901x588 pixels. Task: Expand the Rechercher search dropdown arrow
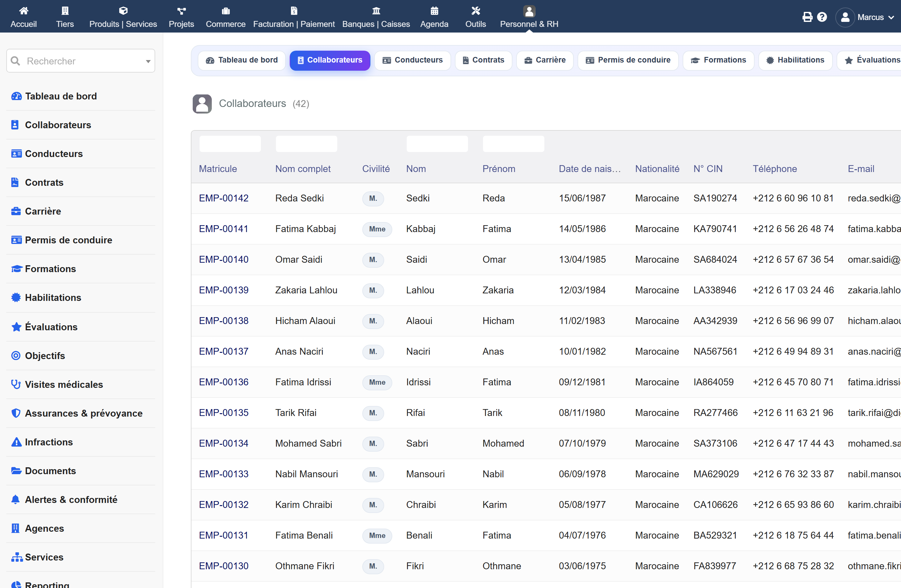148,61
